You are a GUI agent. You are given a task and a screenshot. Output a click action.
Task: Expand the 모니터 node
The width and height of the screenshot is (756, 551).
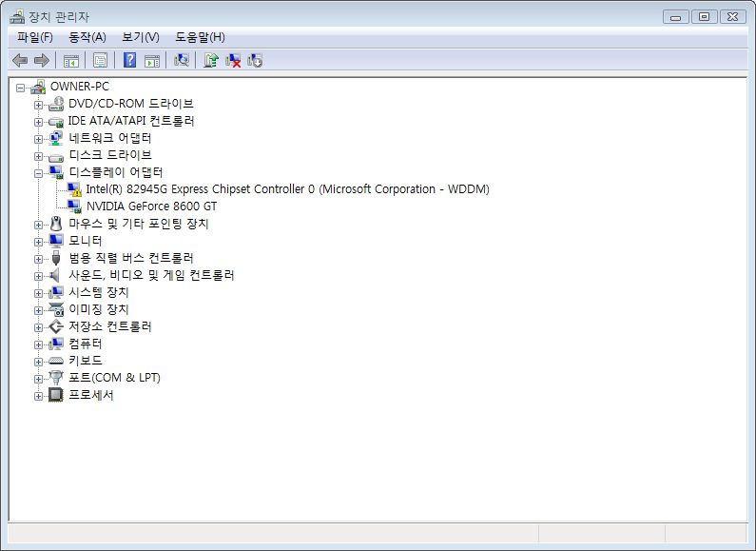38,242
